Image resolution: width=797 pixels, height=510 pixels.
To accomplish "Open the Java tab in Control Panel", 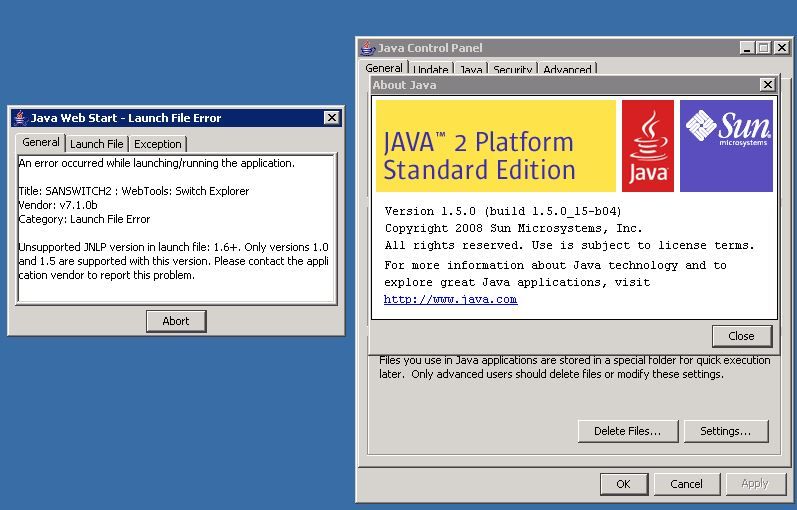I will (471, 69).
